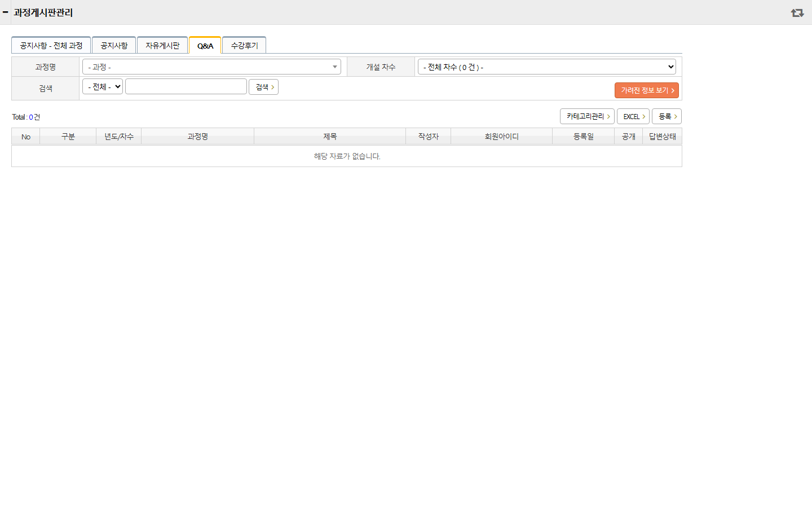Focus the search keyword input field
This screenshot has width=812, height=508.
[186, 86]
